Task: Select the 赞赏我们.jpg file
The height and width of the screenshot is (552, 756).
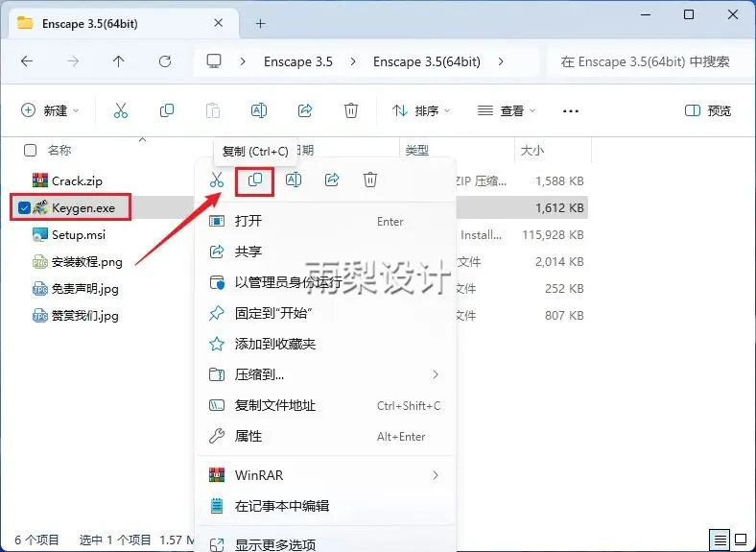Action: click(85, 316)
